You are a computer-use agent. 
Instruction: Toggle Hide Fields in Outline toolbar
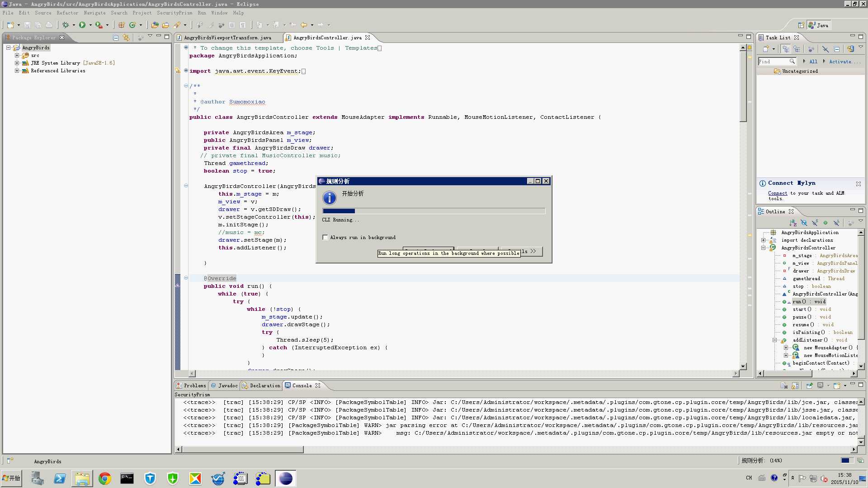(x=804, y=223)
